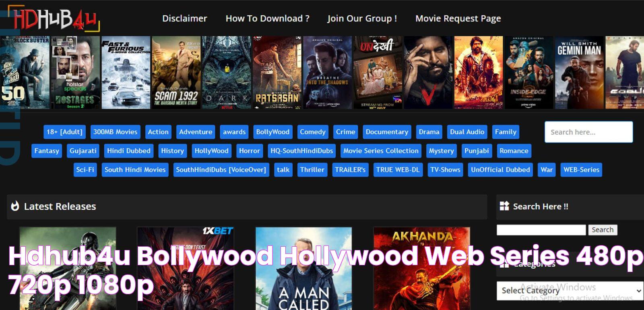Click the talk tag
Image resolution: width=644 pixels, height=310 pixels.
(283, 170)
